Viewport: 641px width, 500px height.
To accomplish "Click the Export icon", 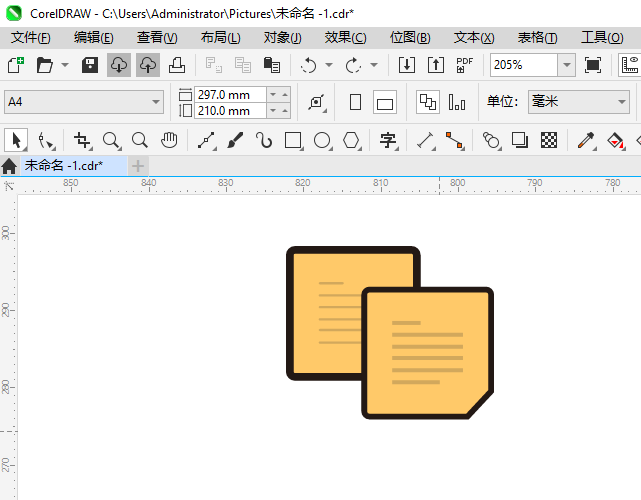I will (x=436, y=65).
